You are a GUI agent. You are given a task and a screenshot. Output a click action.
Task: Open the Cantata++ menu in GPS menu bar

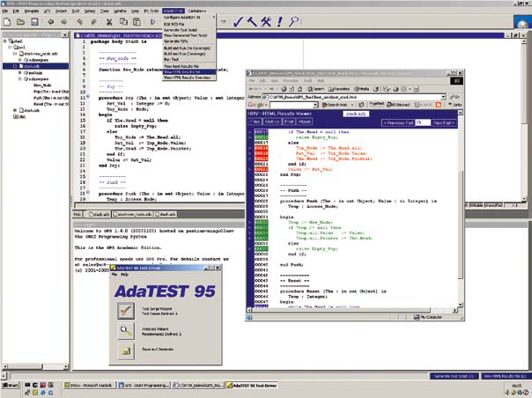point(196,11)
